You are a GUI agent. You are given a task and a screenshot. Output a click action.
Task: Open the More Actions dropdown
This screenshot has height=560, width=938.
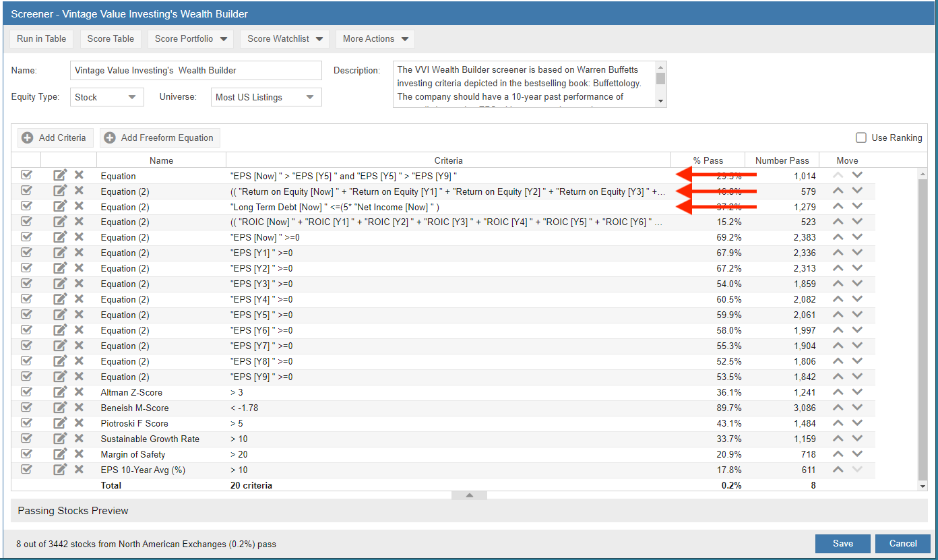(375, 38)
